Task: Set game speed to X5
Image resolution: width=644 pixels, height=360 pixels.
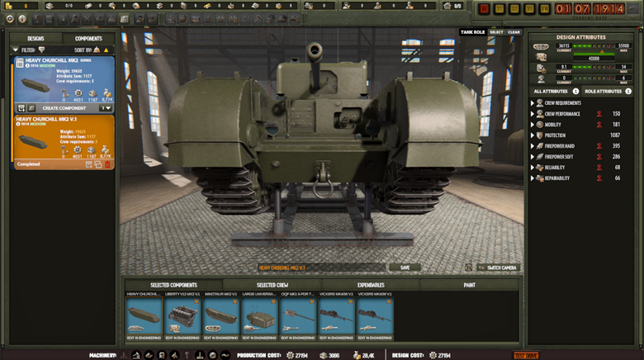Action: click(x=530, y=8)
